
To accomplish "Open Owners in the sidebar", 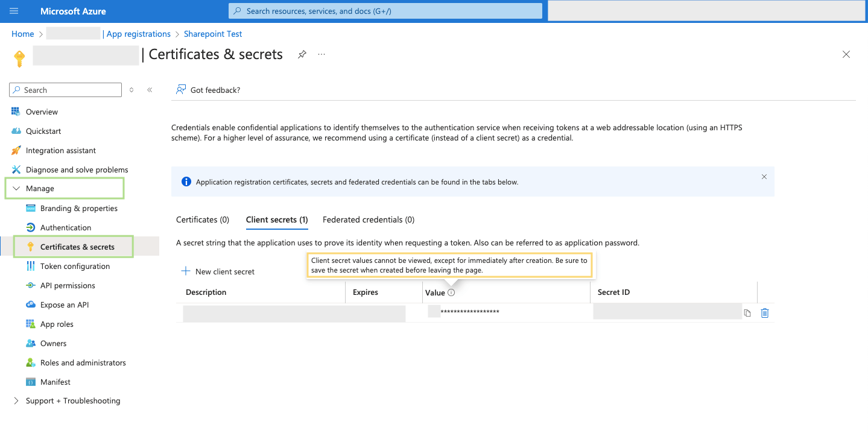I will coord(53,343).
